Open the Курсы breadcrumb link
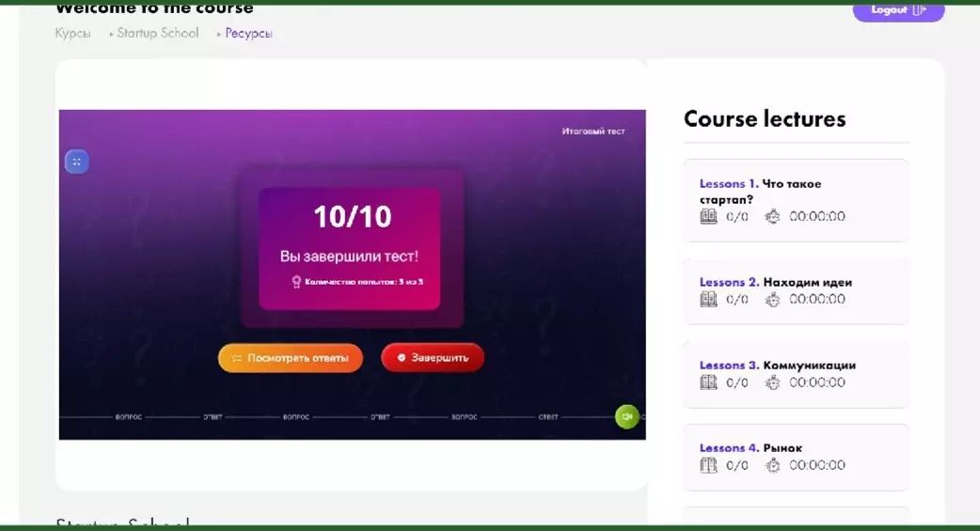This screenshot has width=980, height=531. coord(72,33)
